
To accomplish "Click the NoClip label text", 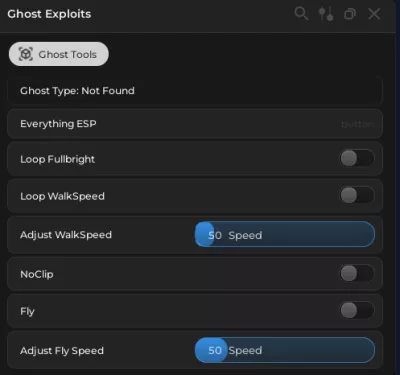I will (x=37, y=274).
